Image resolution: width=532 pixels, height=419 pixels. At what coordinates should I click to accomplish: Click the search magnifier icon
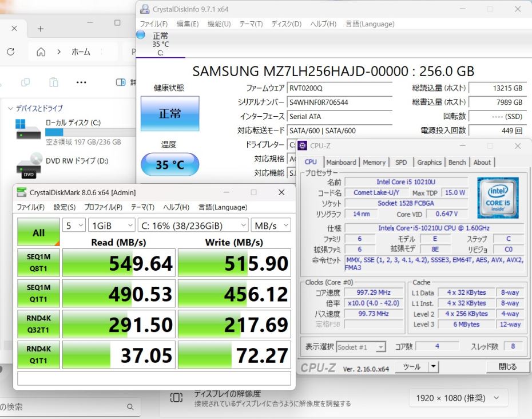[130, 406]
